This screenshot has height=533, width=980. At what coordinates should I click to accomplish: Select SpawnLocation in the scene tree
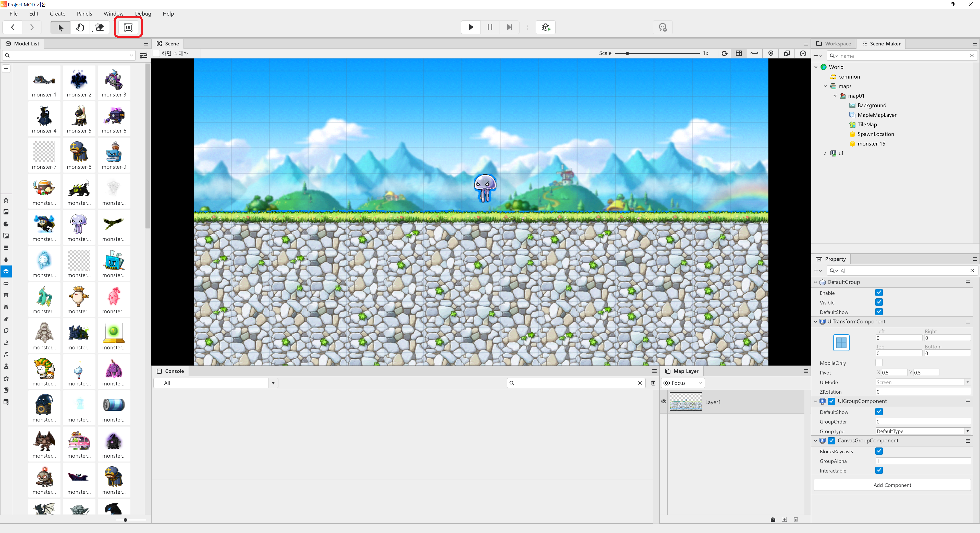pyautogui.click(x=876, y=134)
